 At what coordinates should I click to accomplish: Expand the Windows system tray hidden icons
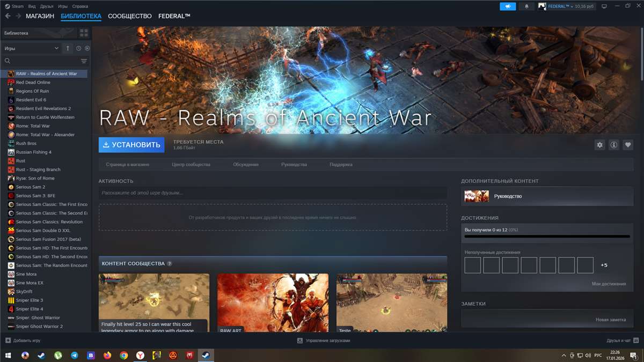point(563,356)
